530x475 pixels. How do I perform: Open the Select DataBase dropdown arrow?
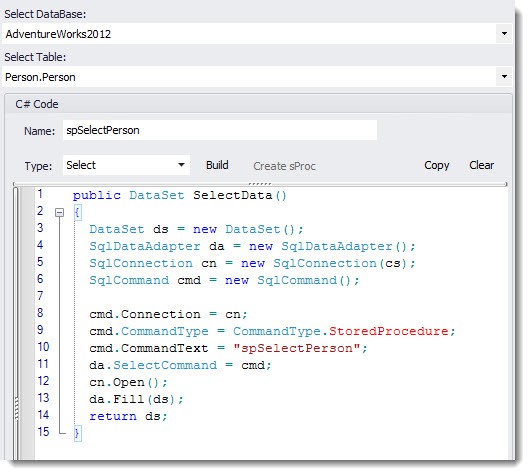(504, 33)
